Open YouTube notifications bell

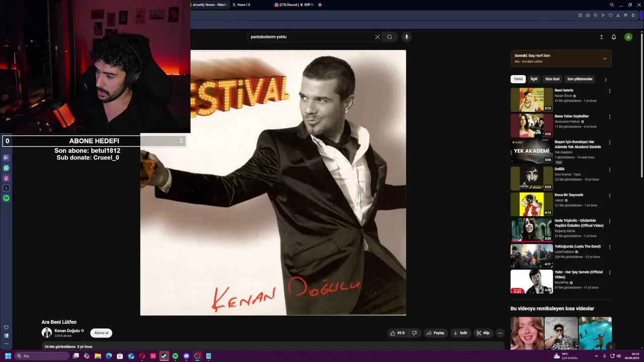(614, 37)
